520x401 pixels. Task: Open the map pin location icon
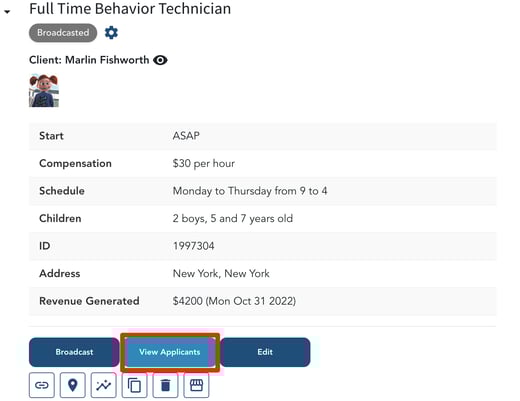pyautogui.click(x=73, y=385)
